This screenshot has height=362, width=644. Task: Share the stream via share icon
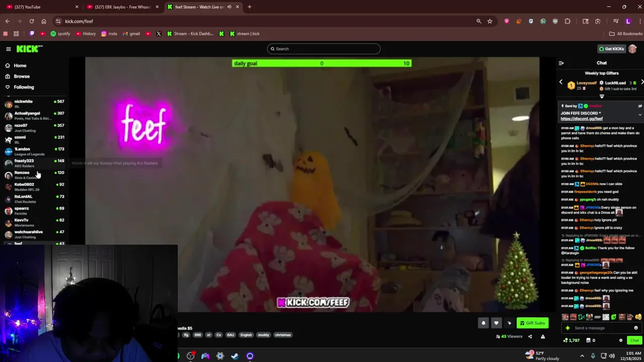pos(530,336)
